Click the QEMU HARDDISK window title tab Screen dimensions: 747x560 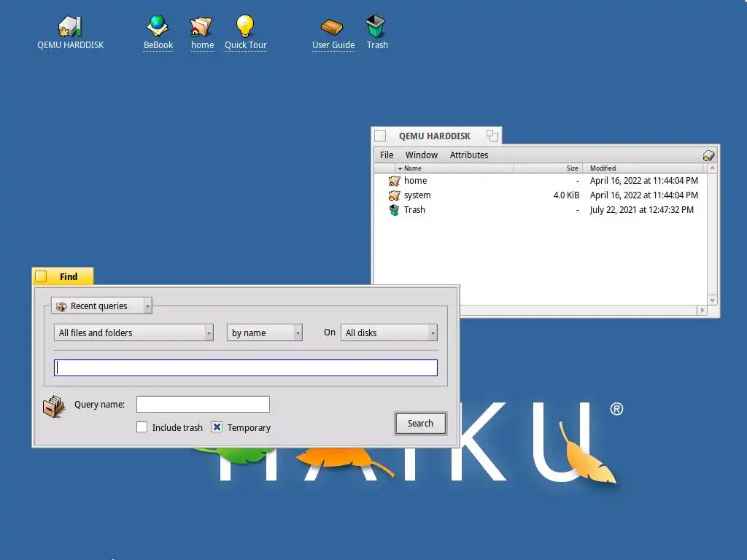[x=436, y=136]
